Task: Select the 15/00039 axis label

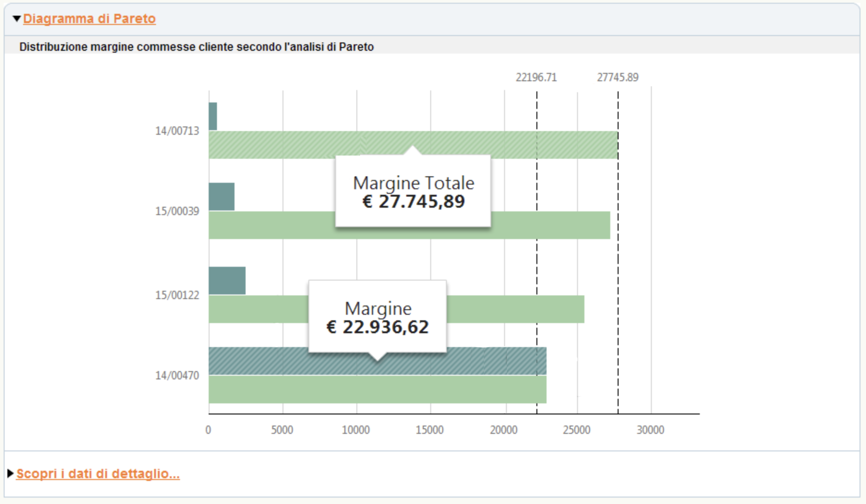Action: point(177,211)
